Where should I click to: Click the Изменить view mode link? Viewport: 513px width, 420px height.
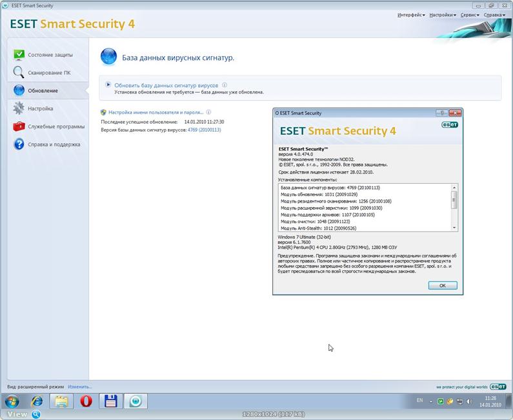point(79,386)
